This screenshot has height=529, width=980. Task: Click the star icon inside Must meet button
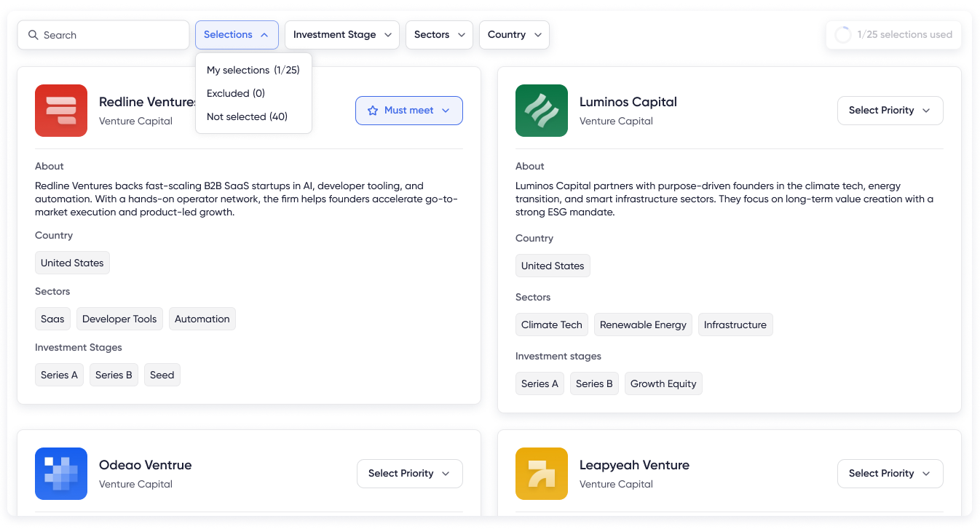[374, 110]
